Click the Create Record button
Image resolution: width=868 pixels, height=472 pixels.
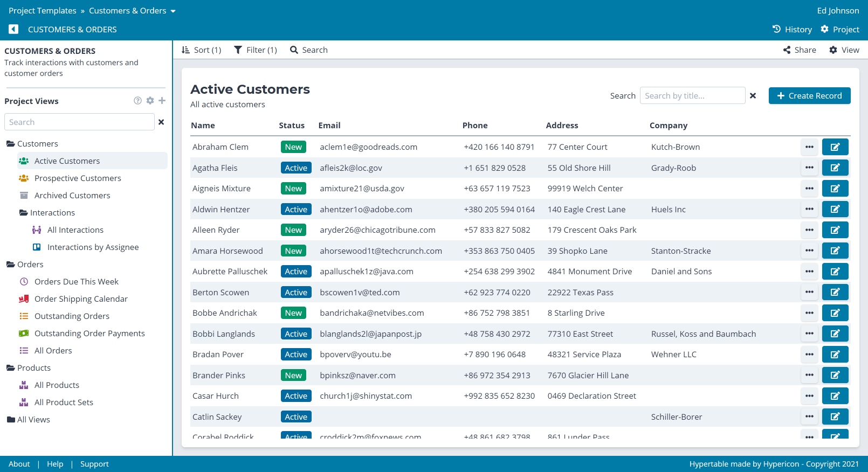[x=809, y=96]
